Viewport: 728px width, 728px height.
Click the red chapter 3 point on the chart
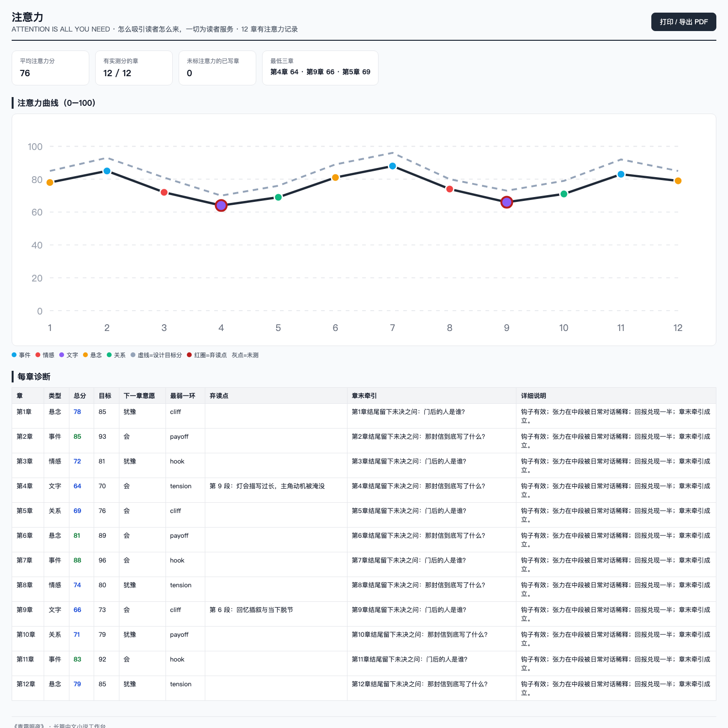click(x=164, y=192)
